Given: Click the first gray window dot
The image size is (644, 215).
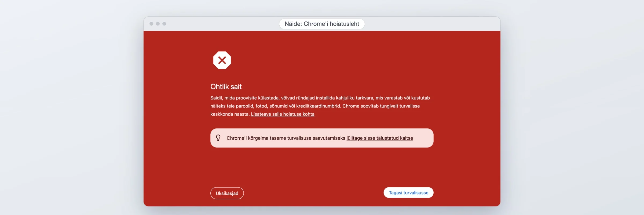Looking at the screenshot, I should point(151,24).
